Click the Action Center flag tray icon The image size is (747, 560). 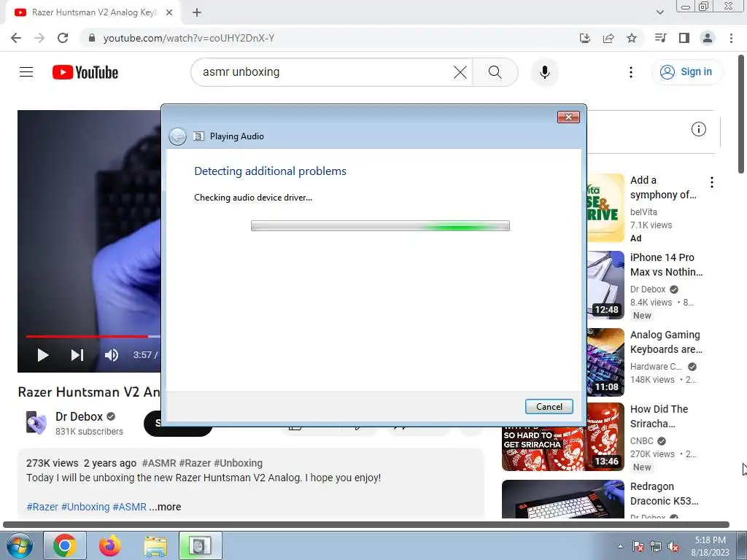(638, 546)
